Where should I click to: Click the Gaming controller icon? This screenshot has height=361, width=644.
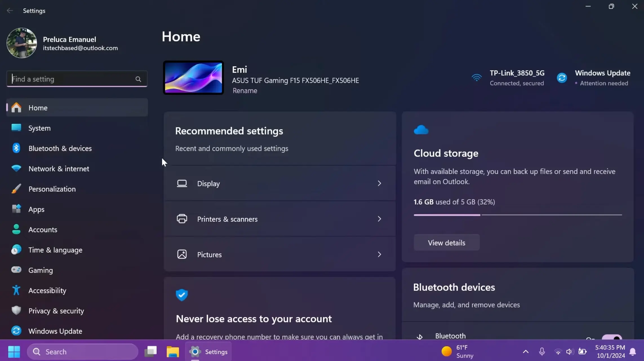16,270
